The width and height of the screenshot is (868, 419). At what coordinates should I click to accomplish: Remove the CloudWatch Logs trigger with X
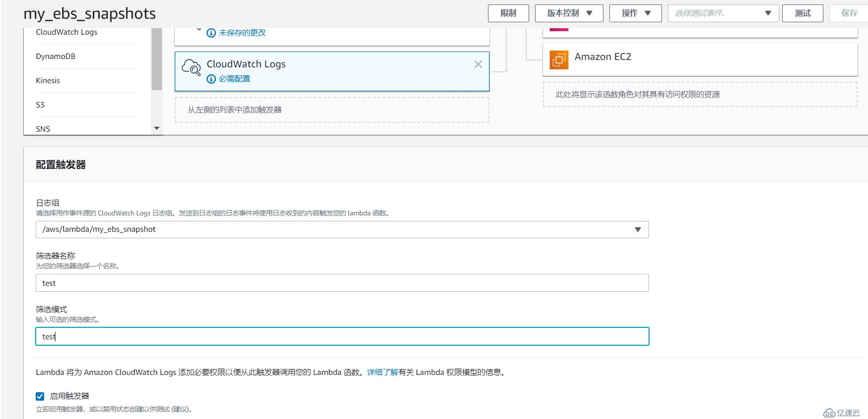[x=478, y=64]
